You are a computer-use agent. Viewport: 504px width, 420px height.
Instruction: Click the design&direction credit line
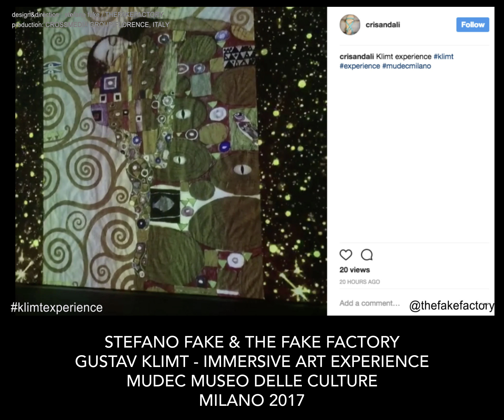[x=88, y=14]
